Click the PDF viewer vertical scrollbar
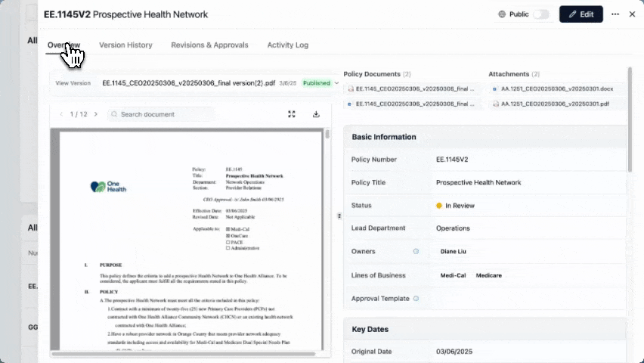 tap(327, 134)
